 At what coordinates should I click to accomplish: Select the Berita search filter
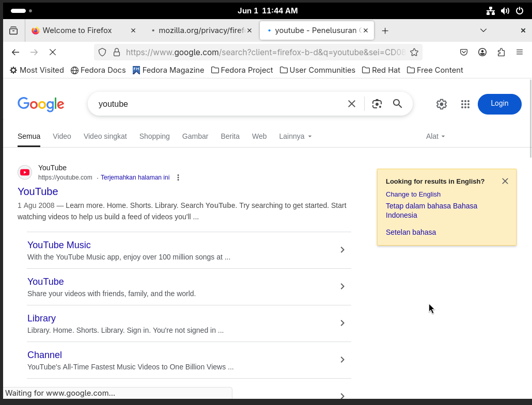coord(230,136)
